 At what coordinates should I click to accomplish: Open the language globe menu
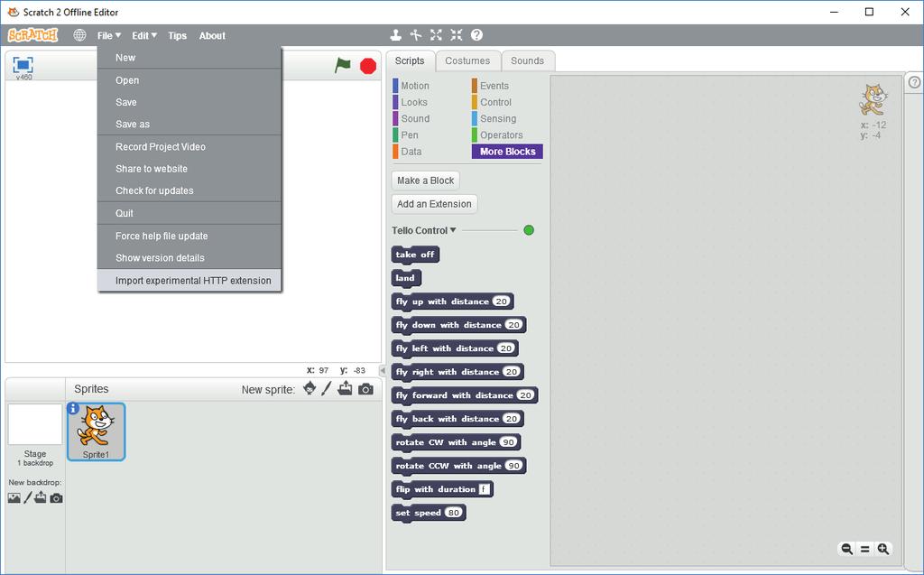tap(79, 35)
